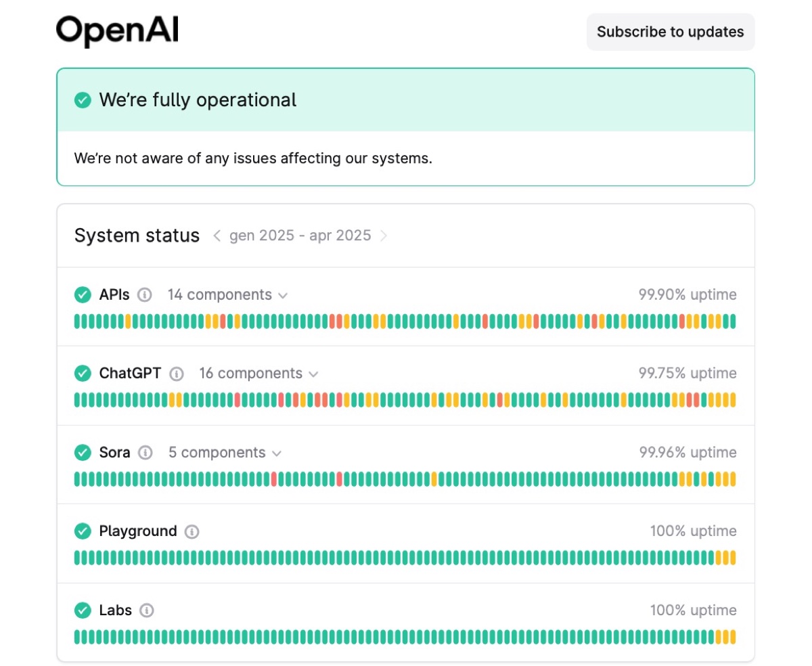The height and width of the screenshot is (666, 812).
Task: Click the fully operational green checkmark icon
Action: tap(83, 101)
